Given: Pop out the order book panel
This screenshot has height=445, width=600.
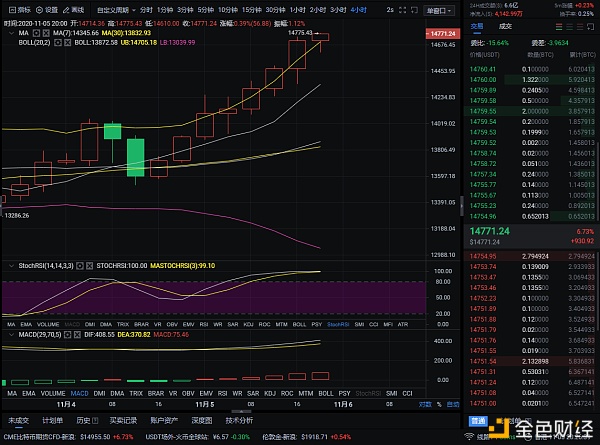Looking at the screenshot, I should pyautogui.click(x=591, y=26).
